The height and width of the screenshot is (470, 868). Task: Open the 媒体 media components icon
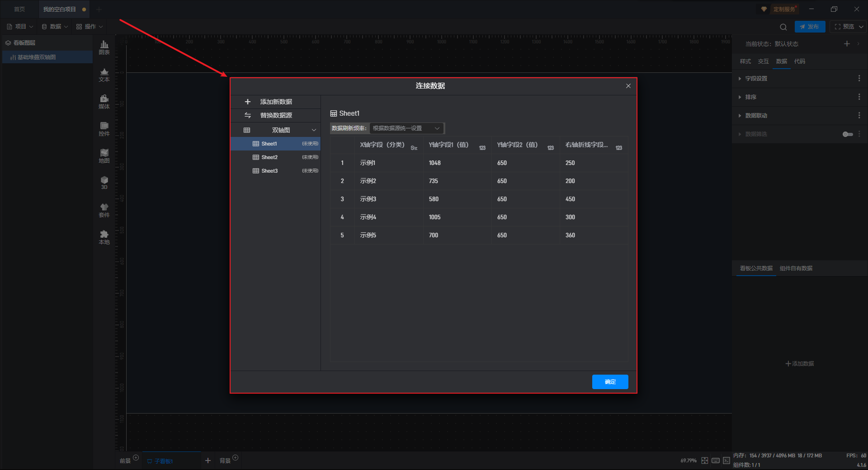(x=104, y=102)
